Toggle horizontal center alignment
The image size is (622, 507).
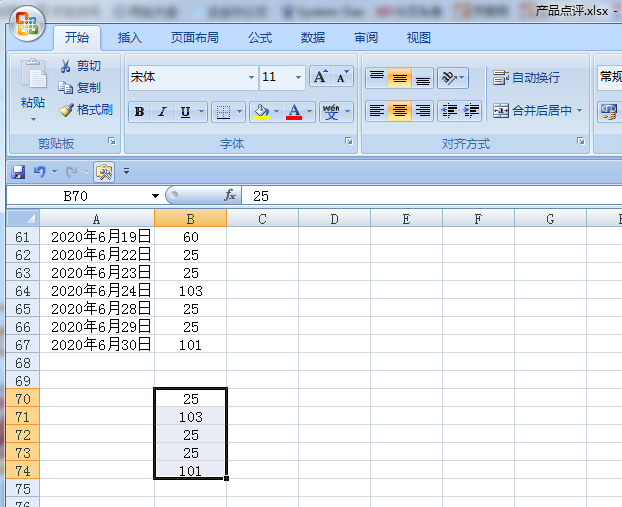tap(399, 111)
